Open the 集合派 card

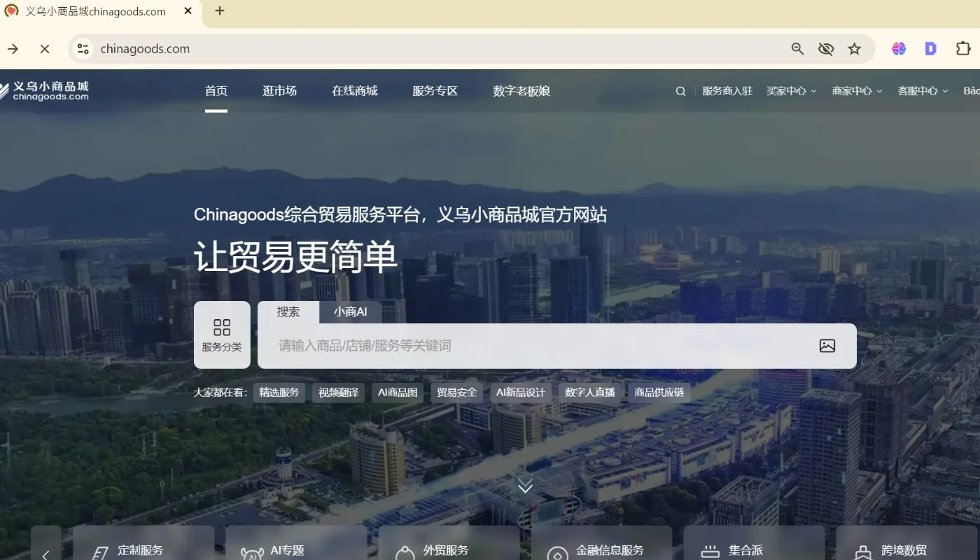coord(754,543)
